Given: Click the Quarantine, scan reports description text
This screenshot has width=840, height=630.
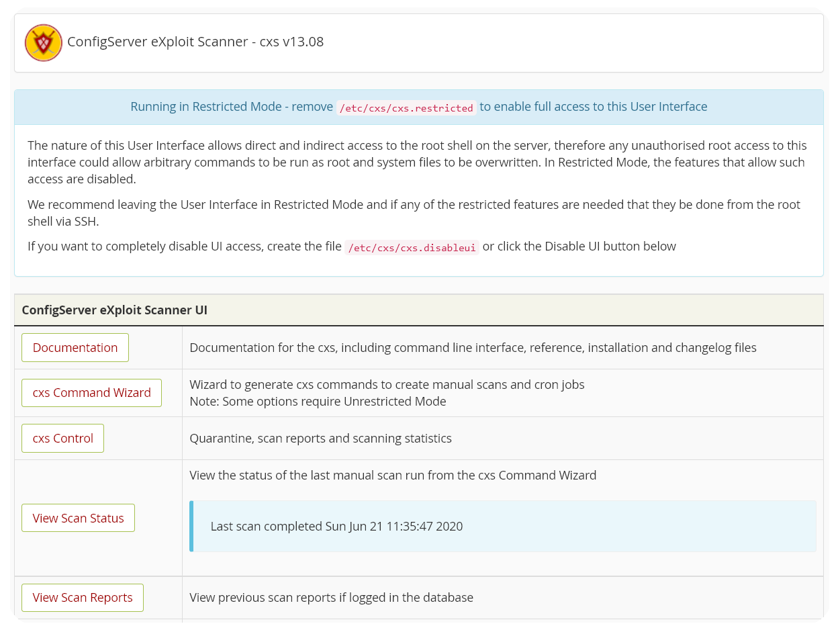Looking at the screenshot, I should 320,438.
